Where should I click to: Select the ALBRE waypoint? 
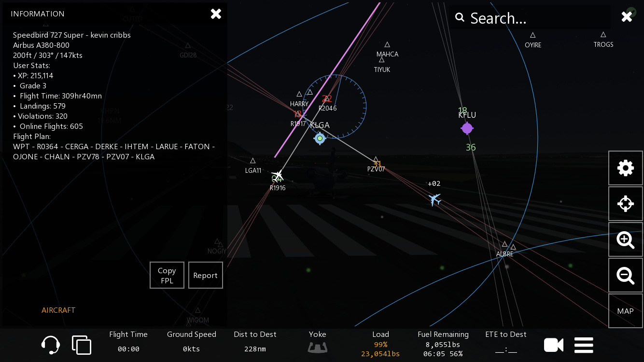[x=504, y=244]
